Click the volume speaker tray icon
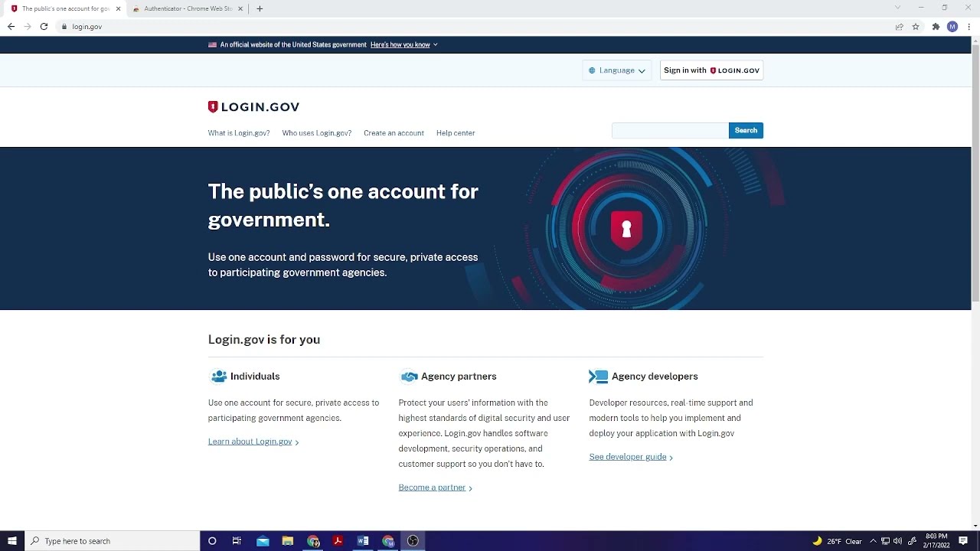This screenshot has height=551, width=980. (897, 541)
